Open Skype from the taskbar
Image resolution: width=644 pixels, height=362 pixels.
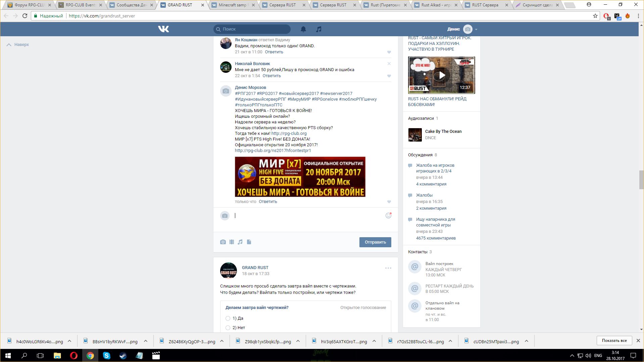tap(107, 356)
